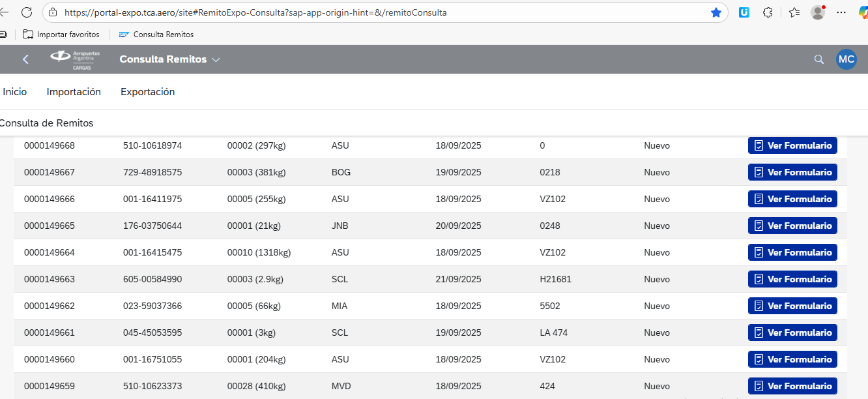Open Ver Formulario for remito 0000149663
This screenshot has height=399, width=868.
coord(792,279)
